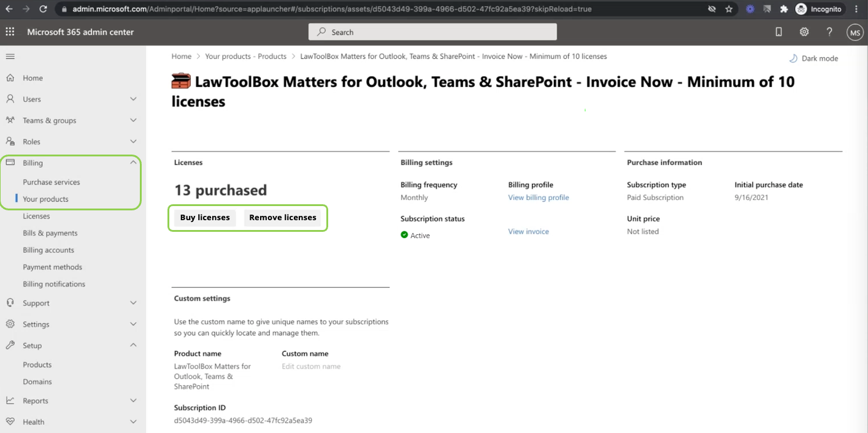Open the app launcher waffle icon
The height and width of the screenshot is (433, 868).
pos(10,32)
